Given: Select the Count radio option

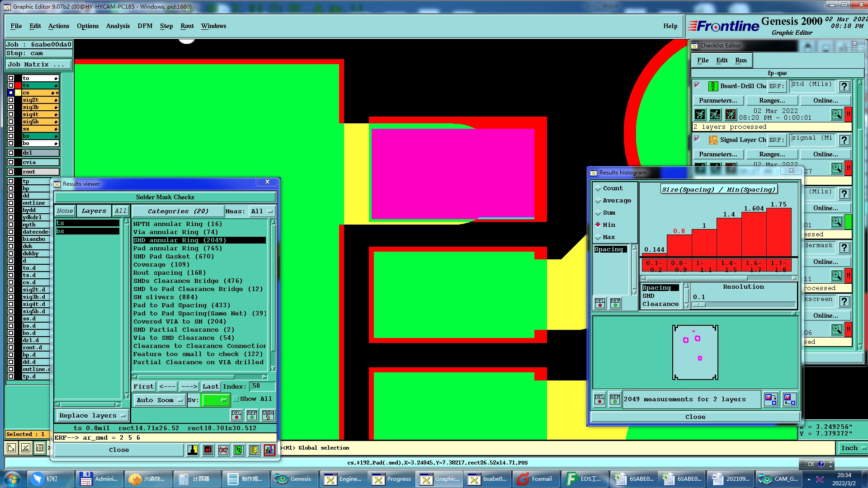Looking at the screenshot, I should click(x=598, y=188).
